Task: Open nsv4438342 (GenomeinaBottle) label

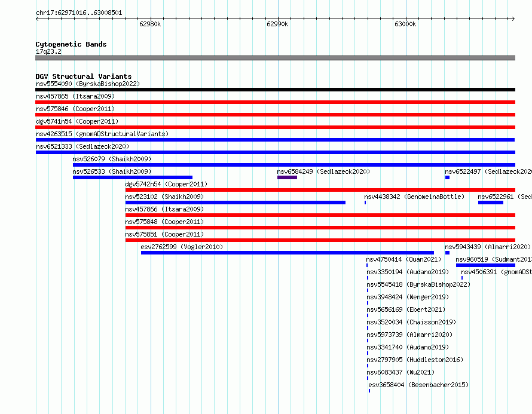Action: tap(414, 197)
